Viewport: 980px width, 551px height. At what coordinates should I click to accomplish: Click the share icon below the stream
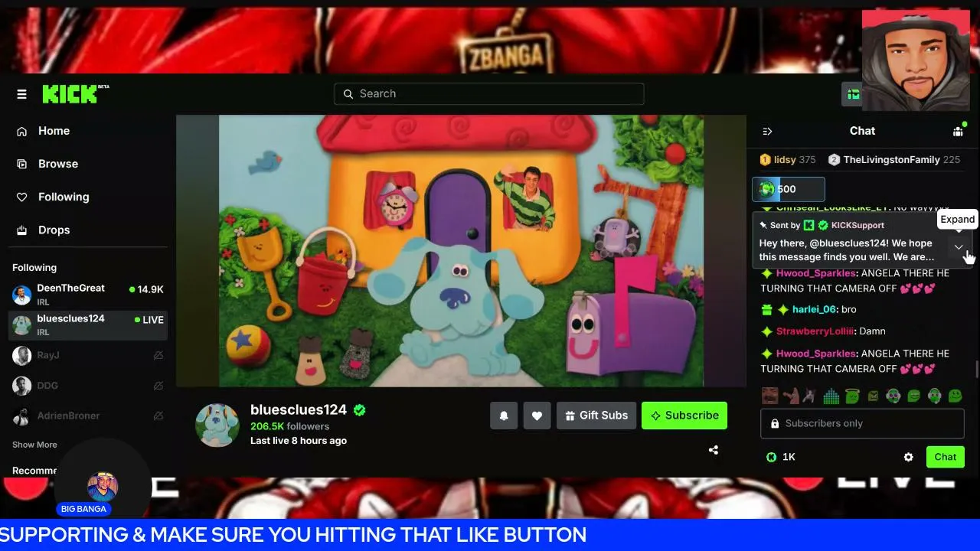point(714,450)
